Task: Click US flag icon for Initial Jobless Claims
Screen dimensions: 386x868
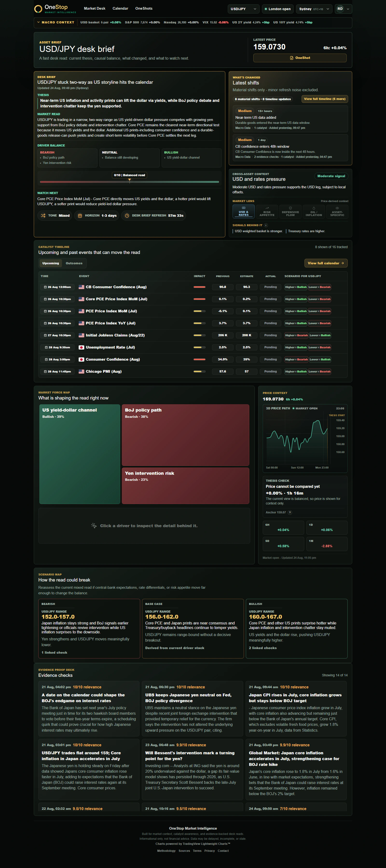Action: click(81, 335)
